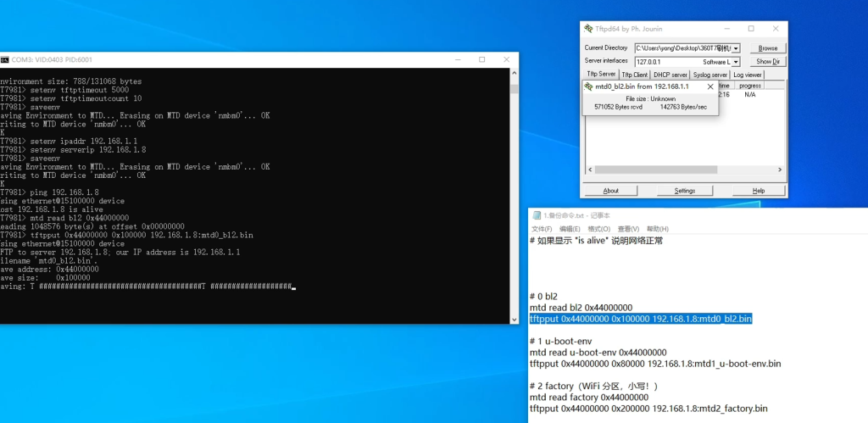868x423 pixels.
Task: Open the Server interfaces dropdown
Action: [x=735, y=62]
